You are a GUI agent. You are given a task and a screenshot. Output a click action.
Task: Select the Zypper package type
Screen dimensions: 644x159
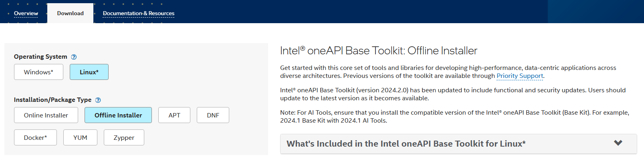pos(124,137)
